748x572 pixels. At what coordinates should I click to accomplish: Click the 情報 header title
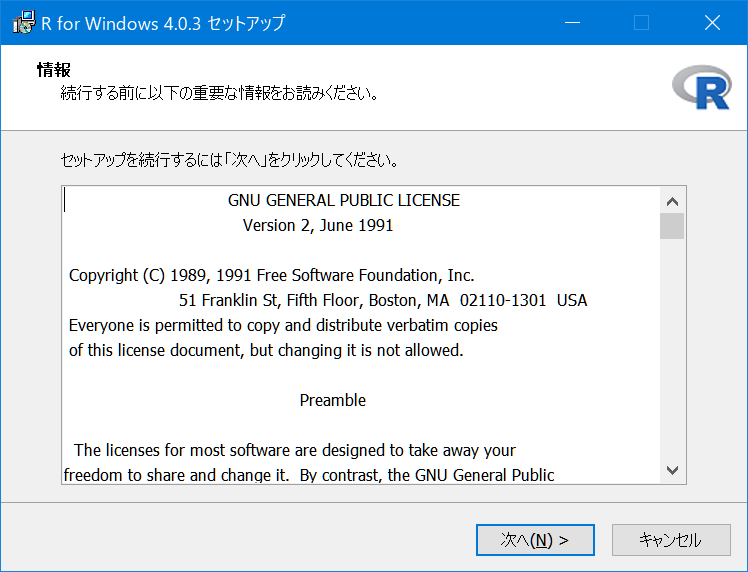coord(53,70)
